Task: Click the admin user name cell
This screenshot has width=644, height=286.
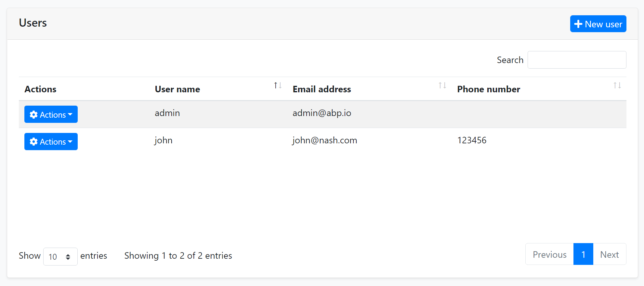Action: point(167,113)
